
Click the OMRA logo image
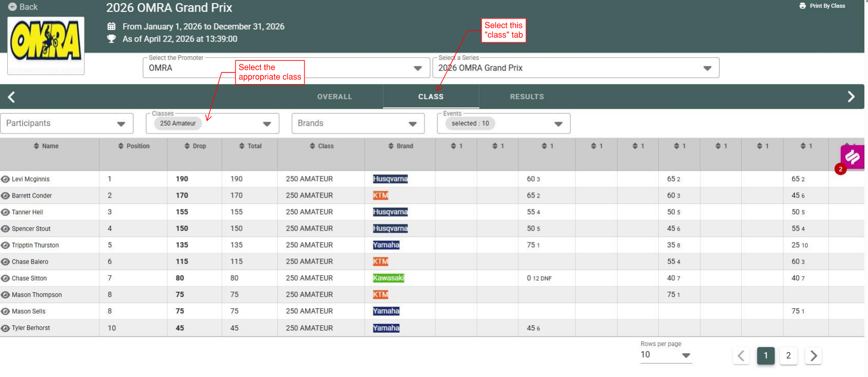click(46, 45)
